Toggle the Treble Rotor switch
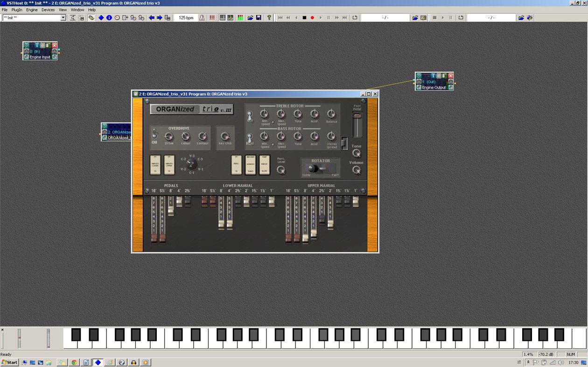The width and height of the screenshot is (588, 367). coord(250,116)
